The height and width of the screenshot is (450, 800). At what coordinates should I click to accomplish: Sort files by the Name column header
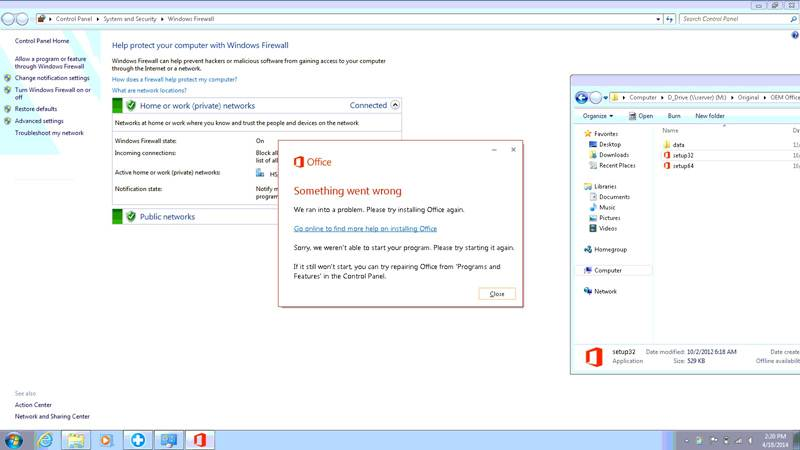tap(670, 131)
